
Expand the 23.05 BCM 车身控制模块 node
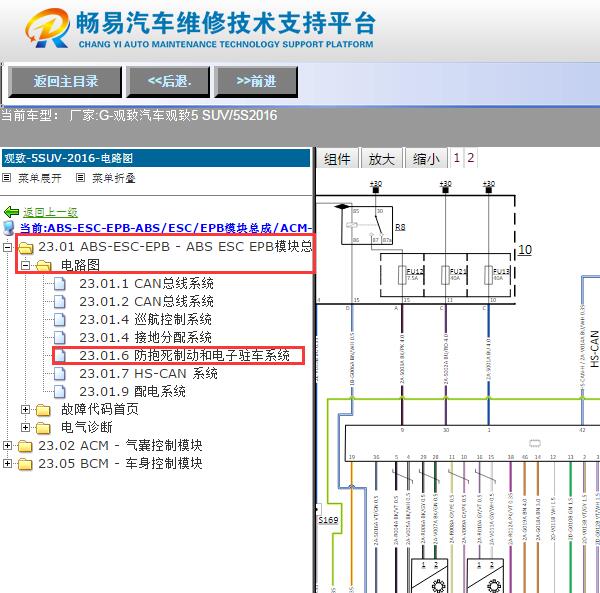click(7, 463)
